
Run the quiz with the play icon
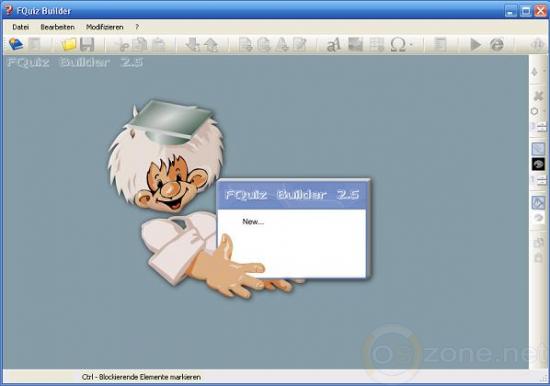click(x=476, y=45)
